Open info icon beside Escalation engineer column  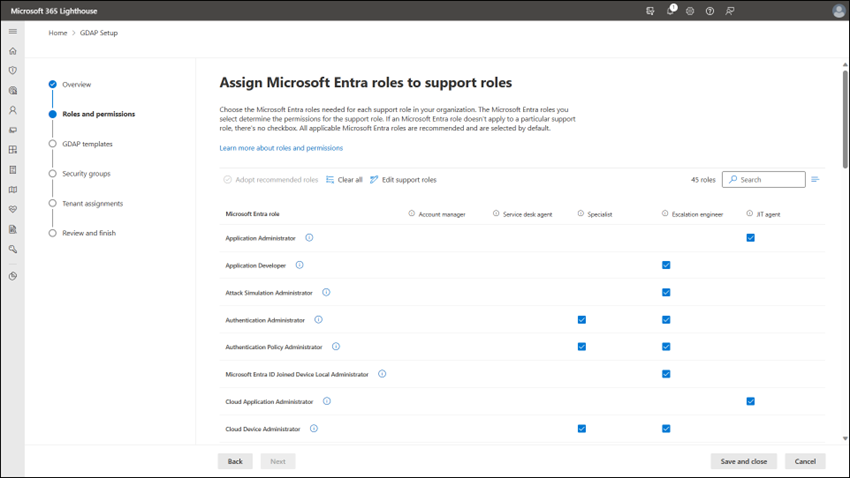(x=665, y=214)
